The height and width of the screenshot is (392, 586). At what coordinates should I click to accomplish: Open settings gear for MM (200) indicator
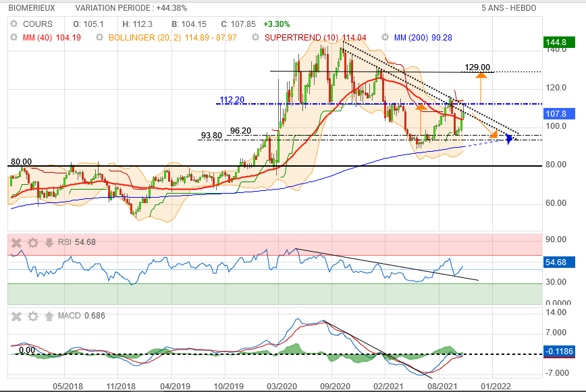click(x=385, y=37)
